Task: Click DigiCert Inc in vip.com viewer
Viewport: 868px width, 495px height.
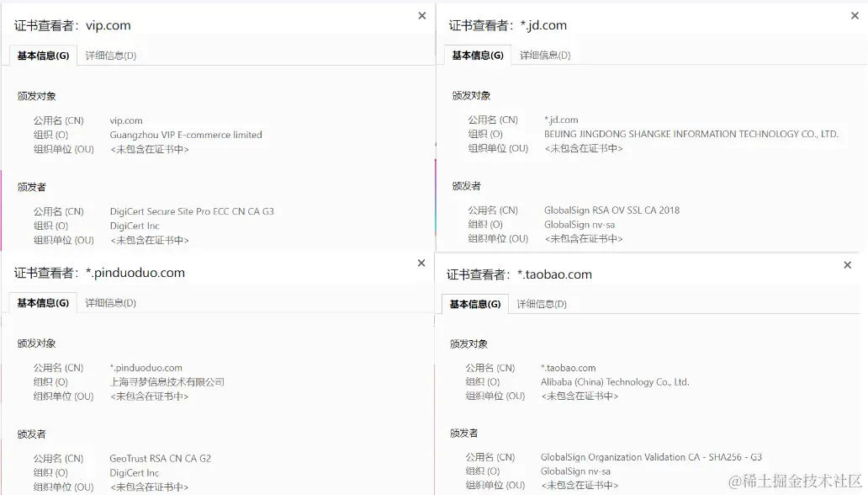Action: point(135,226)
